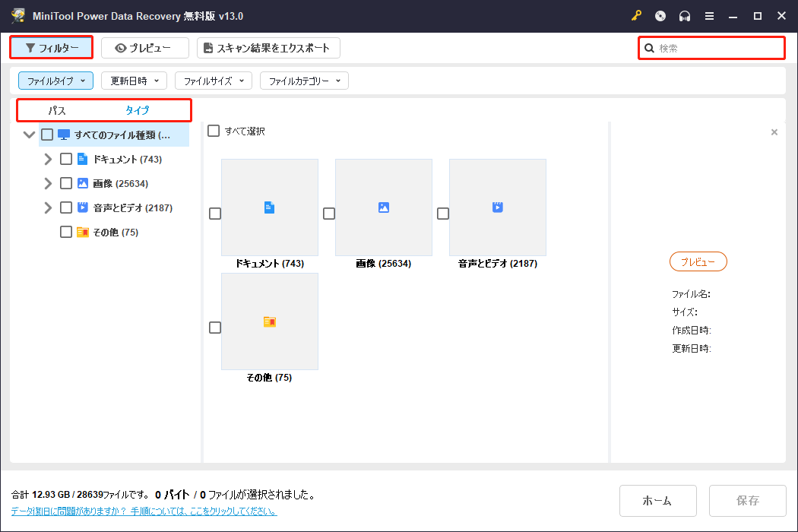Open the ファイルカテゴリー dropdown
The width and height of the screenshot is (798, 532).
point(304,81)
